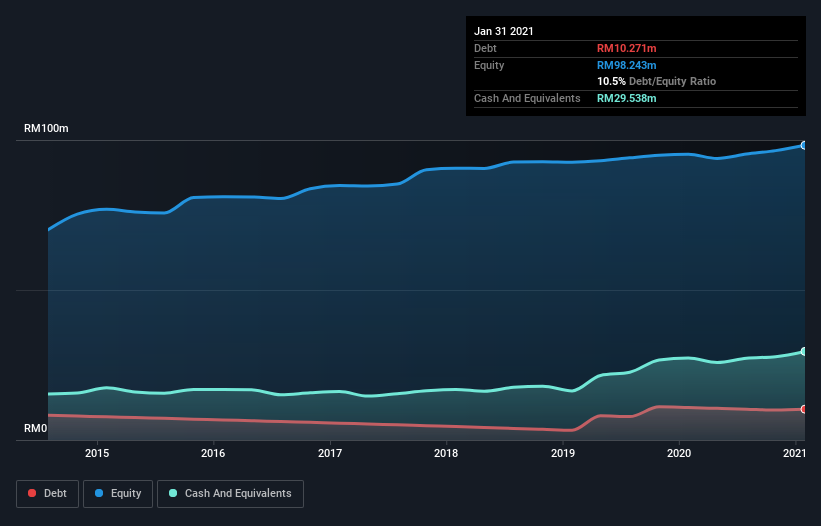Image resolution: width=821 pixels, height=526 pixels.
Task: Click the 2016 x-axis label
Action: point(213,453)
